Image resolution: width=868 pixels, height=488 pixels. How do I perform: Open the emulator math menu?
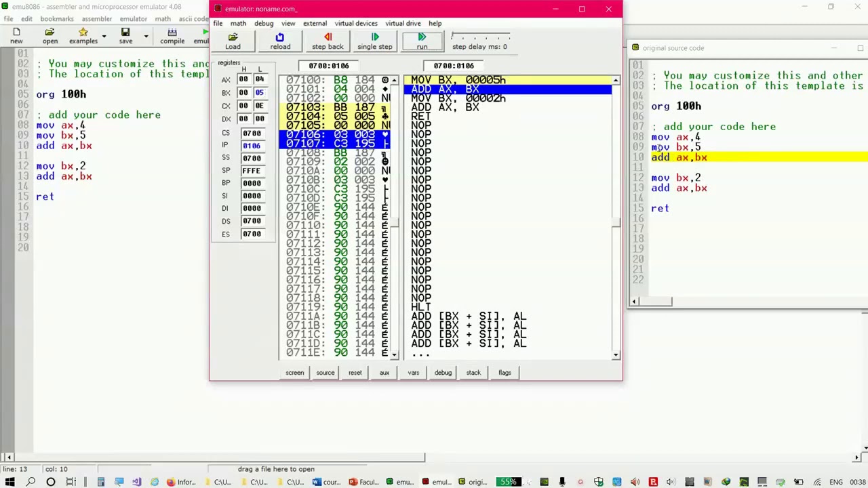point(238,23)
